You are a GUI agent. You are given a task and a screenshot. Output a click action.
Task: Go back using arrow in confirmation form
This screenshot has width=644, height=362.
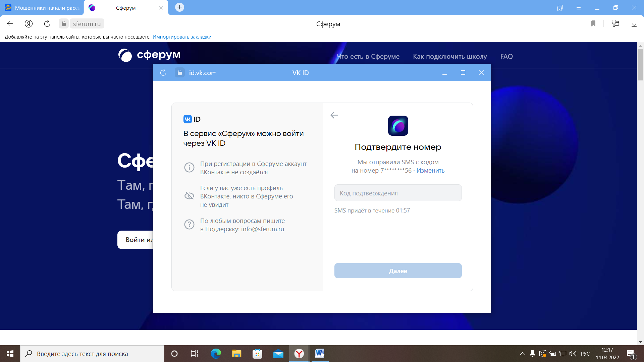click(334, 115)
